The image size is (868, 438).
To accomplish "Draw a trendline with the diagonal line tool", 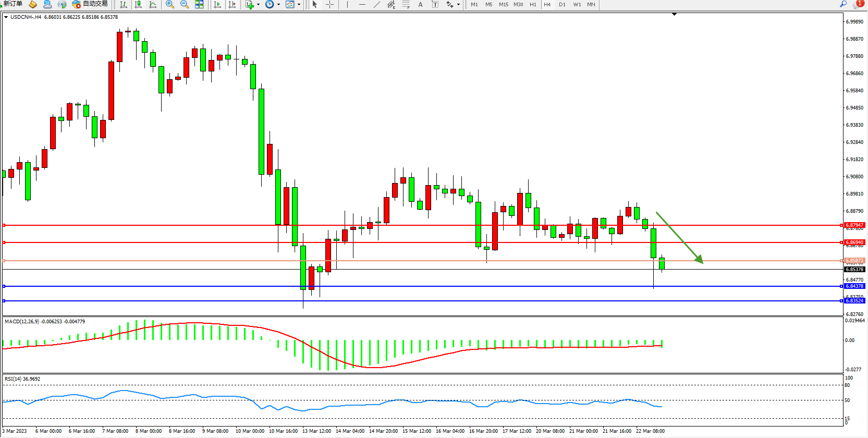I will coord(377,4).
